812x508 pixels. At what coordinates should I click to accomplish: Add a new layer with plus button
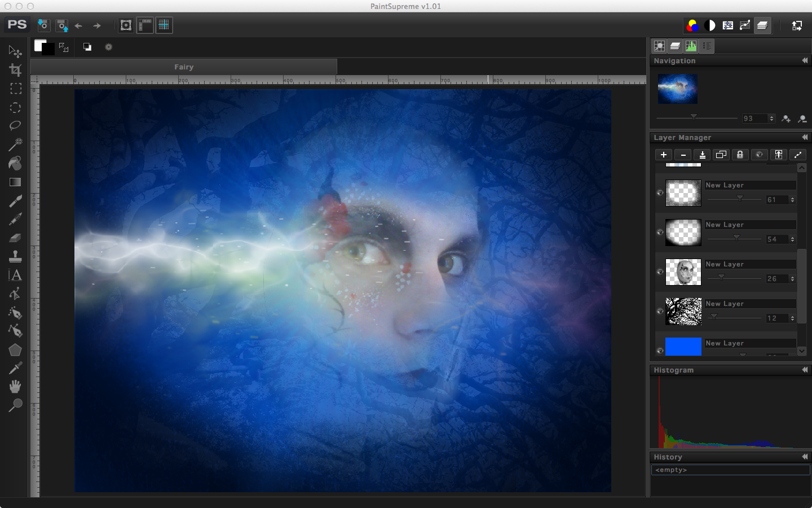(x=664, y=155)
